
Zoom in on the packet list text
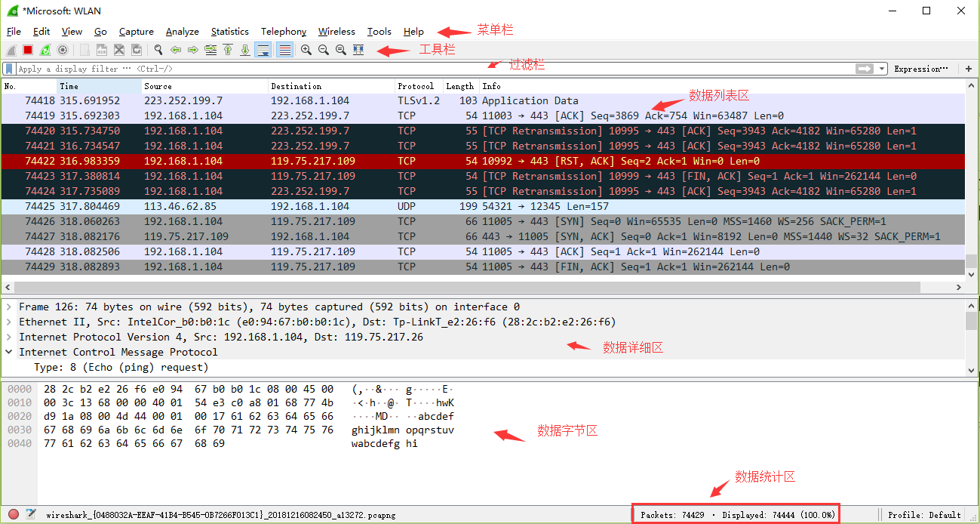click(306, 50)
